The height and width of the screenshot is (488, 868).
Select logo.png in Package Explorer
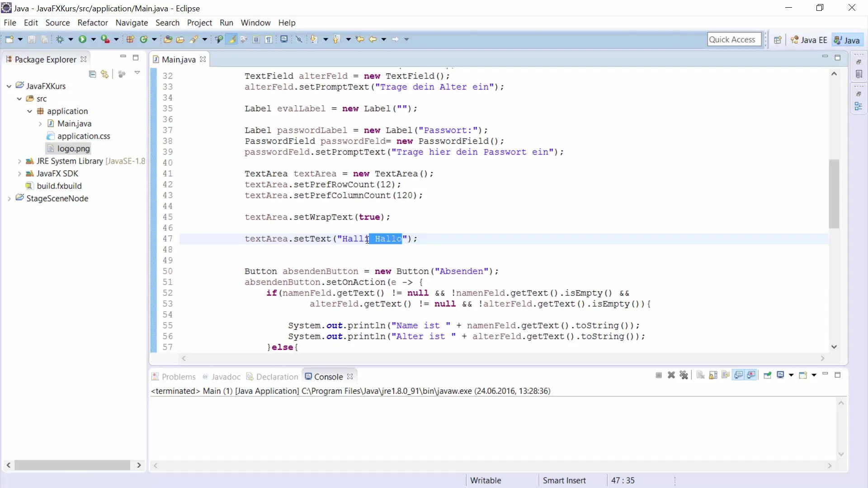tap(69, 148)
